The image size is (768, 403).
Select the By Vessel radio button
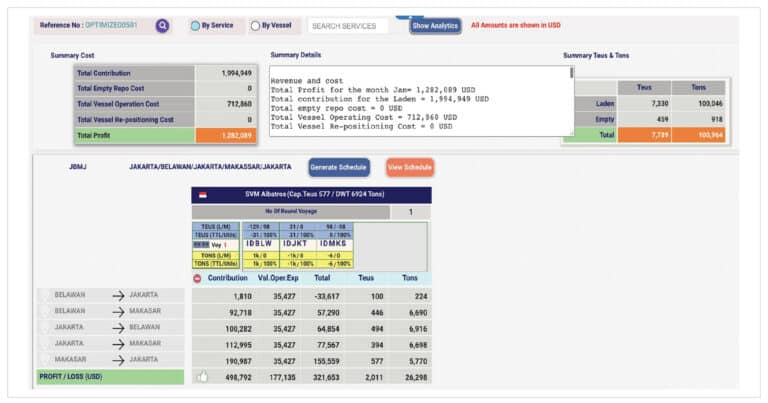[255, 26]
